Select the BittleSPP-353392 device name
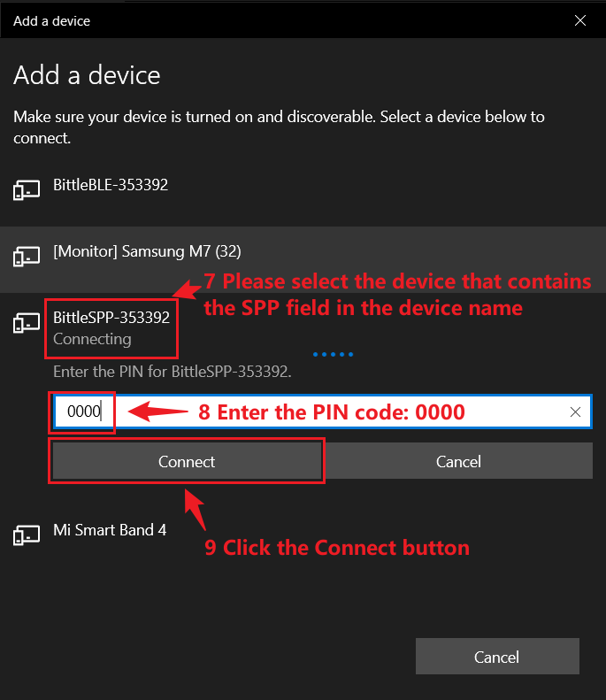This screenshot has height=700, width=606. (x=111, y=317)
